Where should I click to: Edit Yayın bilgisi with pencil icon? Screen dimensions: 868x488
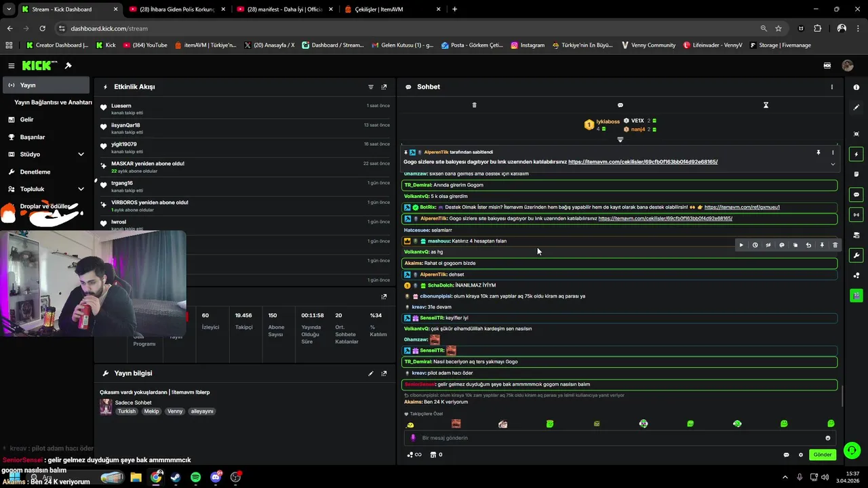coord(371,373)
